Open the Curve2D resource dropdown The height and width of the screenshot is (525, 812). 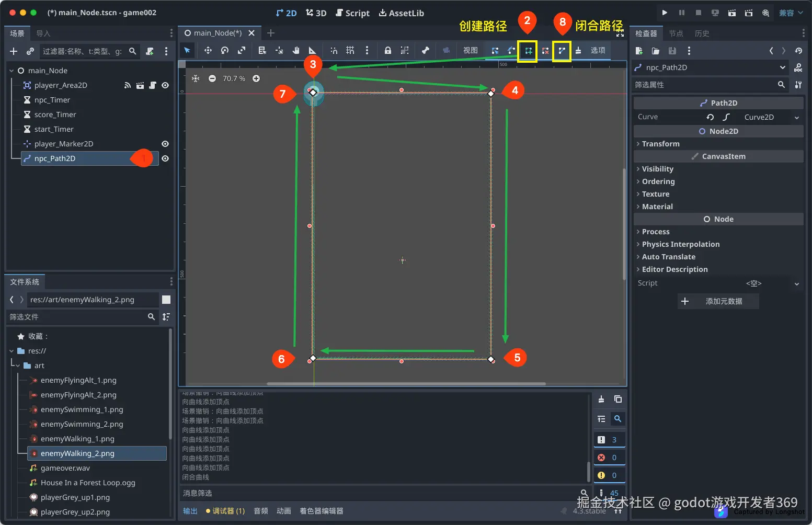(797, 117)
